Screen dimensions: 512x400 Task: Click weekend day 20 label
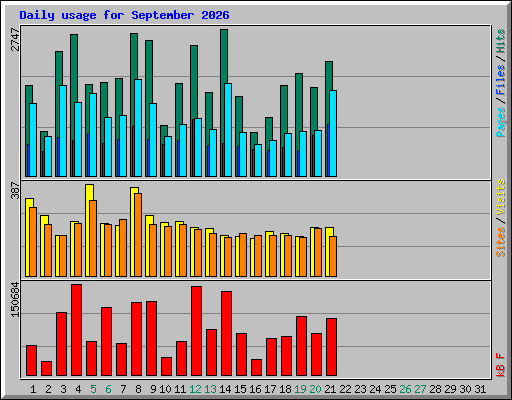[315, 389]
